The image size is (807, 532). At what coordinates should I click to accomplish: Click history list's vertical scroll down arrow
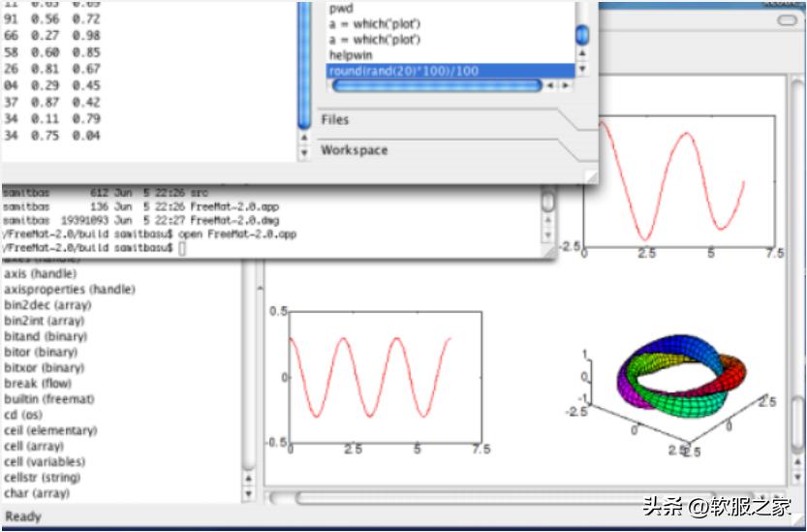(581, 70)
